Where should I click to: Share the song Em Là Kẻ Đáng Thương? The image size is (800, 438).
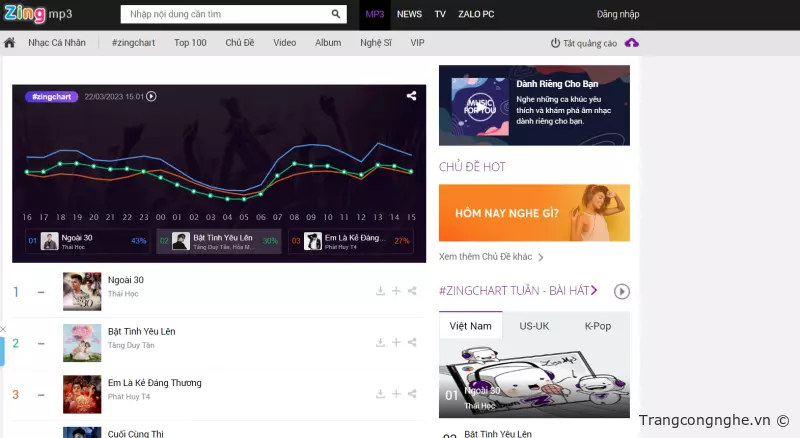[412, 394]
